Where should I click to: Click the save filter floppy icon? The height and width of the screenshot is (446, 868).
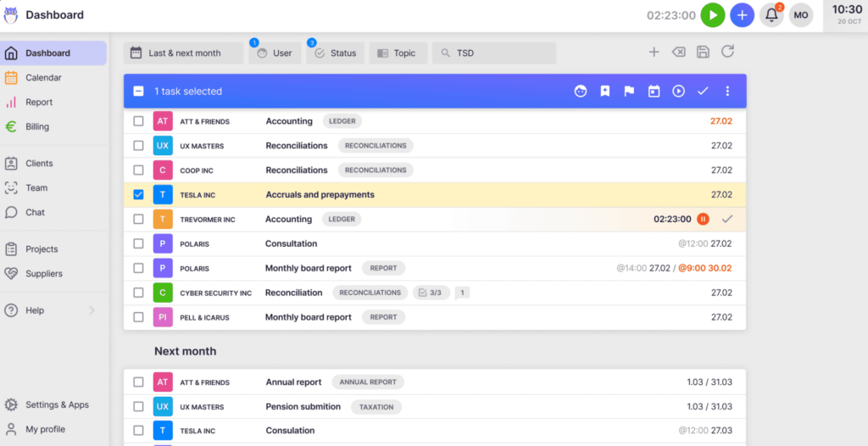pyautogui.click(x=703, y=53)
